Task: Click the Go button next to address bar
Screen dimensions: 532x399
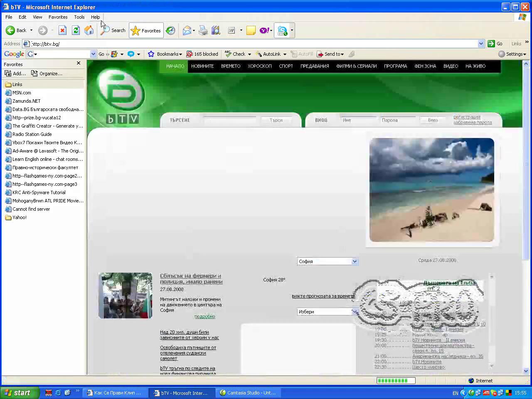Action: click(495, 44)
